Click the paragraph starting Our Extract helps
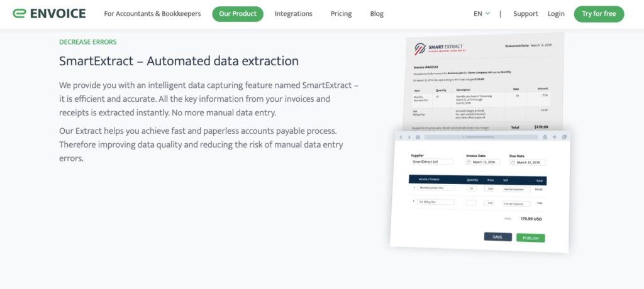The image size is (644, 289). [x=201, y=144]
